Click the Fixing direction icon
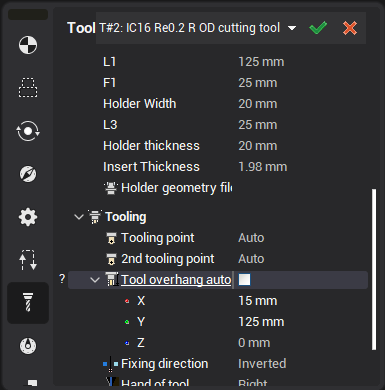Viewport: 385px width, 390px height. (x=111, y=364)
